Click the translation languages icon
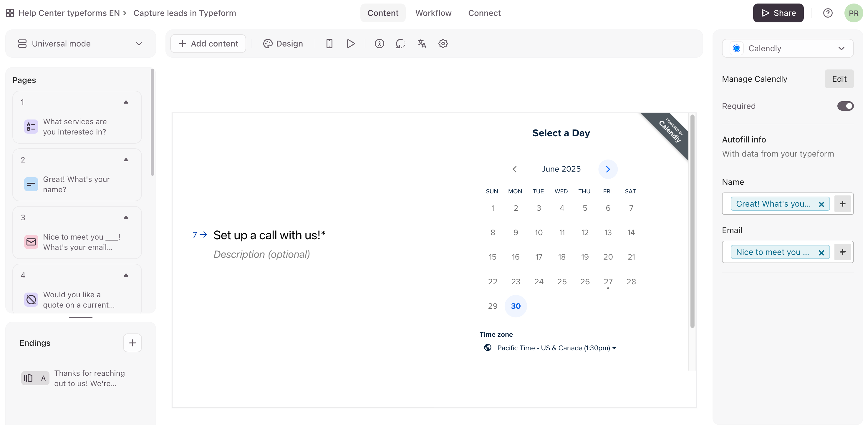868x425 pixels. pos(422,44)
